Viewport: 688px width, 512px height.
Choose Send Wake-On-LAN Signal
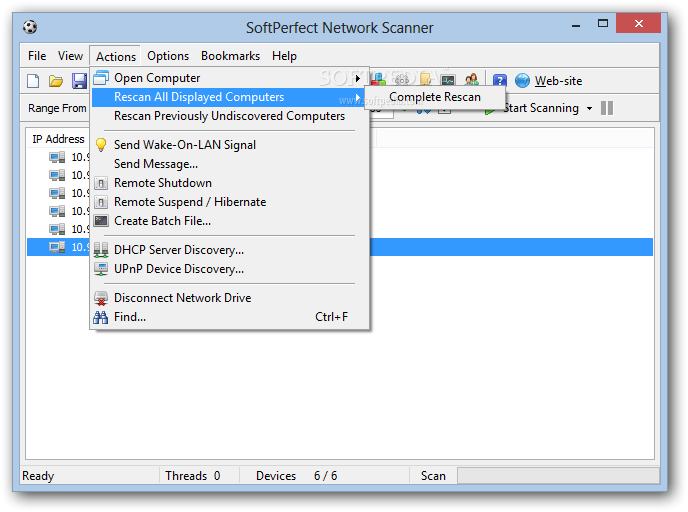pyautogui.click(x=229, y=145)
